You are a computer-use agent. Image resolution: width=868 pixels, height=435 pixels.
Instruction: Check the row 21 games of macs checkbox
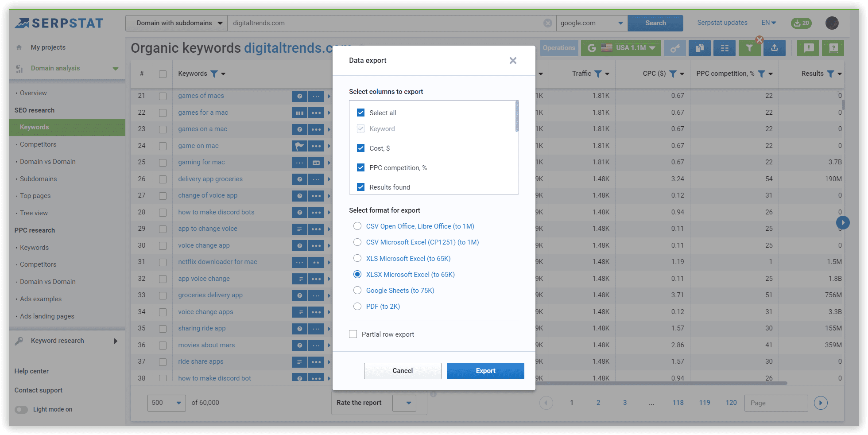[163, 96]
